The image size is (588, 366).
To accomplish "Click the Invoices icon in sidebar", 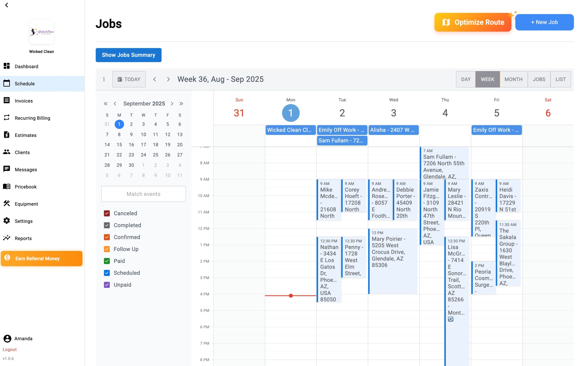I will [x=6, y=101].
